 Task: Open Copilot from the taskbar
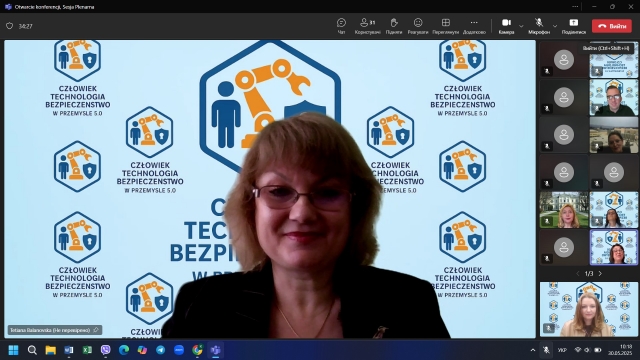(142, 350)
